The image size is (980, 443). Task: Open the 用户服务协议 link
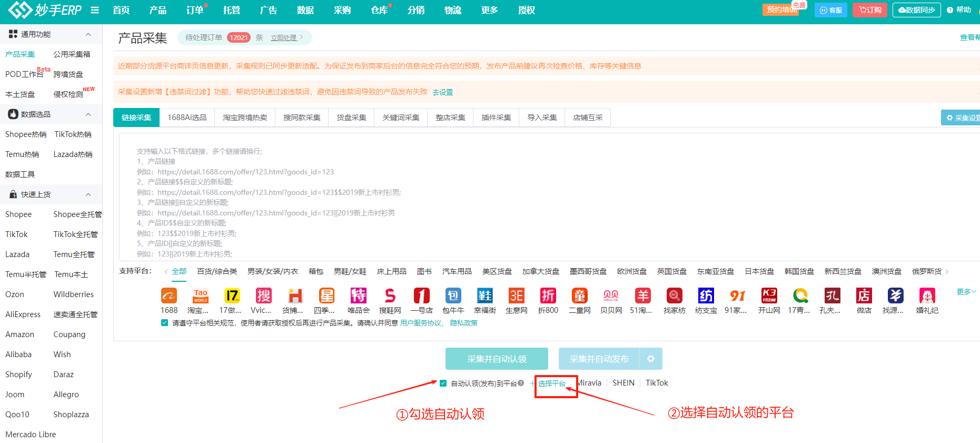421,323
